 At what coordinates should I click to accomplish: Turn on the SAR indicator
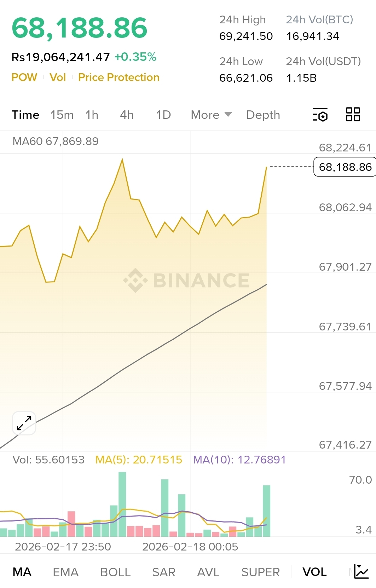click(164, 572)
